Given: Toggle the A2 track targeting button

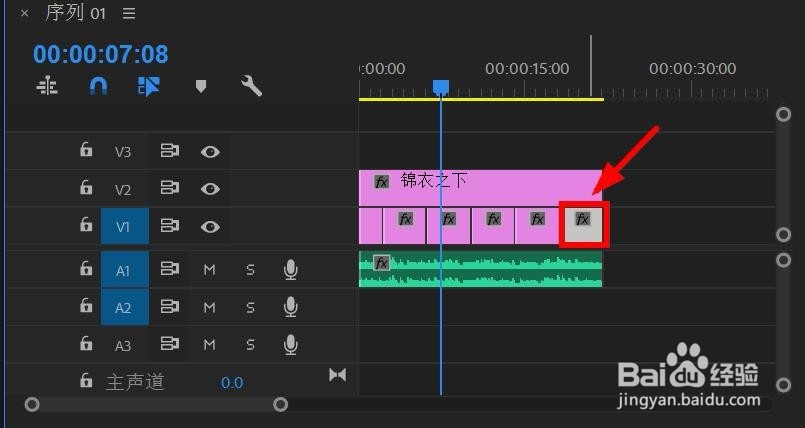Looking at the screenshot, I should (125, 307).
